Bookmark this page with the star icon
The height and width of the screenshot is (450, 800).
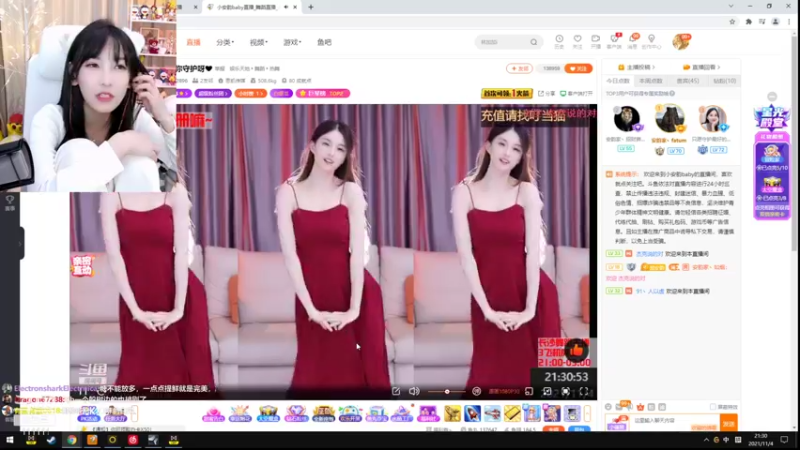(732, 21)
